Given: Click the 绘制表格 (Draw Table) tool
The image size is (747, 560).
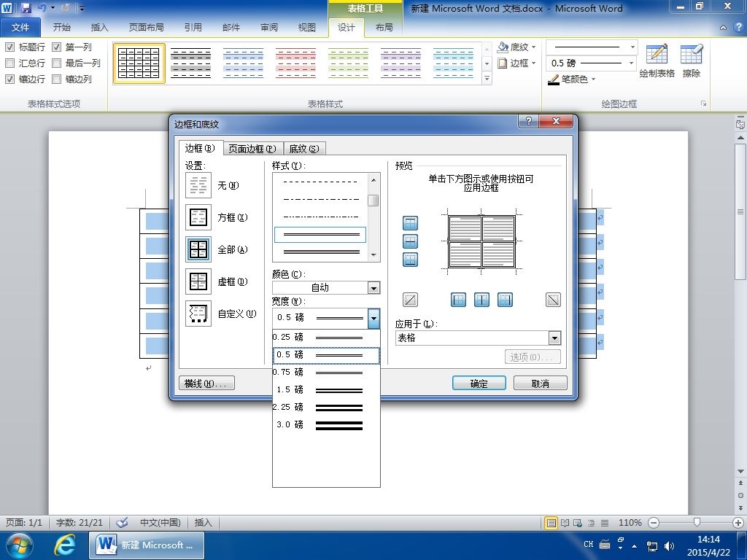Looking at the screenshot, I should point(657,61).
